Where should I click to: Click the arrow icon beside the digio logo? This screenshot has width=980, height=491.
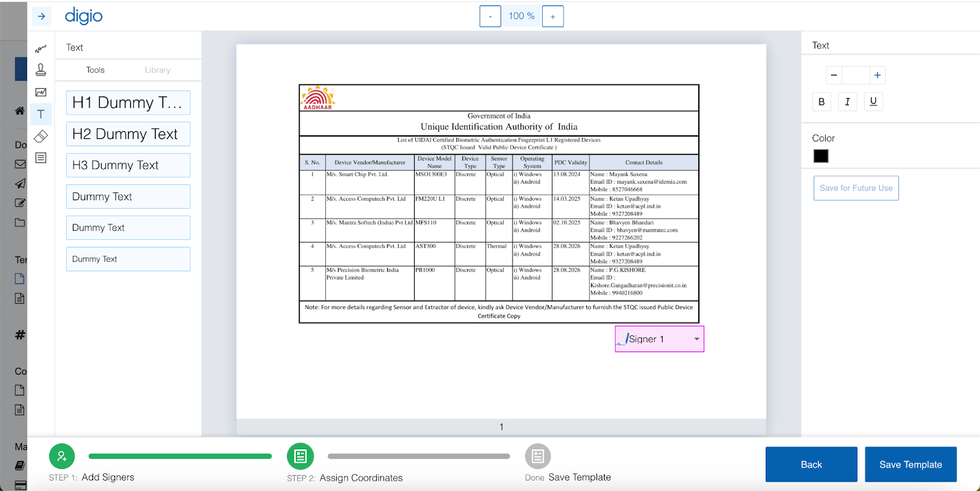(x=41, y=17)
